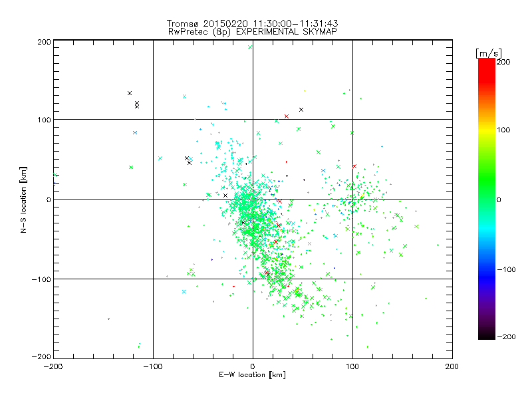Image resolution: width=532 pixels, height=399 pixels.
Task: Click the colorbar label "-100"
Action: [x=506, y=269]
